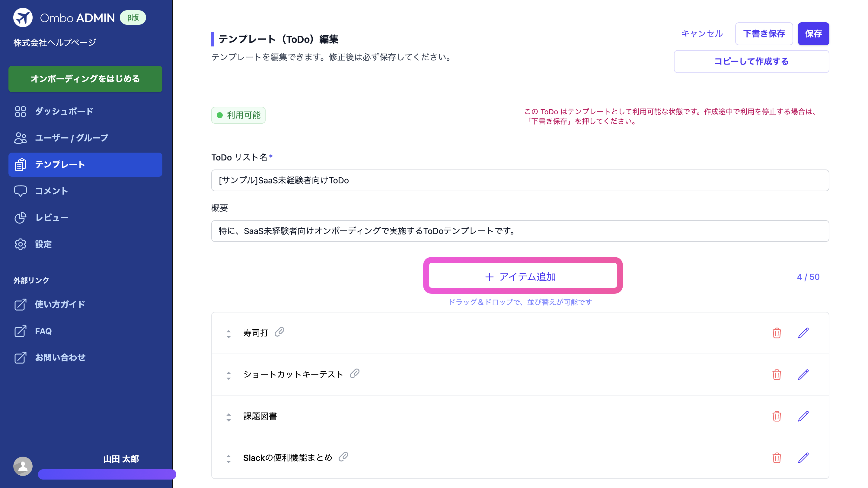Image resolution: width=868 pixels, height=488 pixels.
Task: Click external link icon beside お問い合わせ
Action: [20, 358]
